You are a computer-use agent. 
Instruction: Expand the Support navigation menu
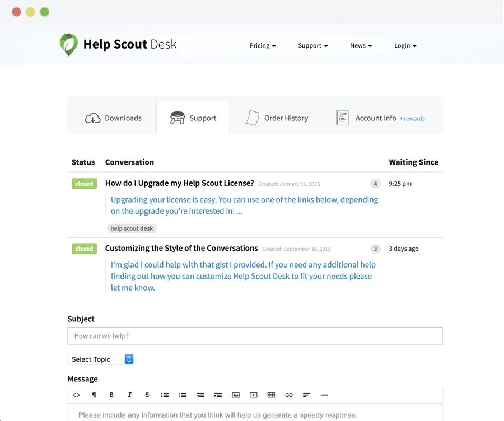312,46
